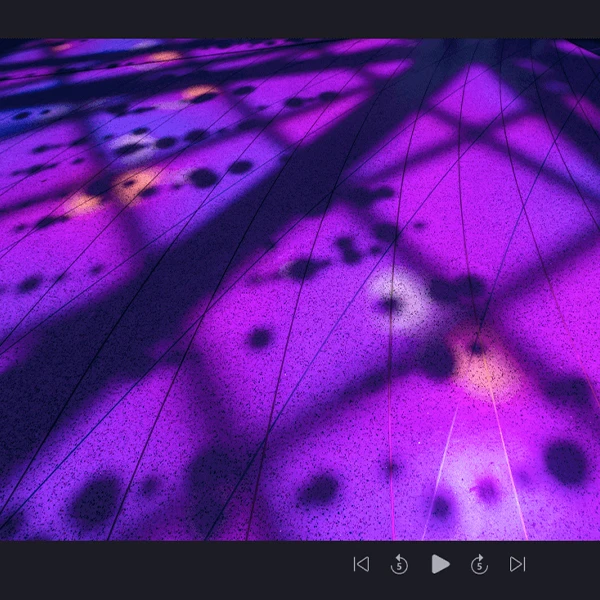Screen dimensions: 600x600
Task: Start playback with the triangle icon
Action: (x=440, y=564)
